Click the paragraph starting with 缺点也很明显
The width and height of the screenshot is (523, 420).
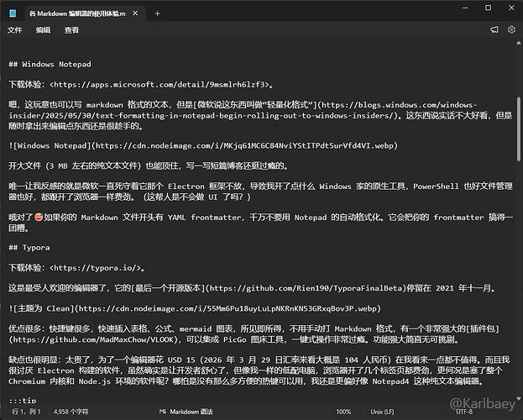click(x=259, y=370)
